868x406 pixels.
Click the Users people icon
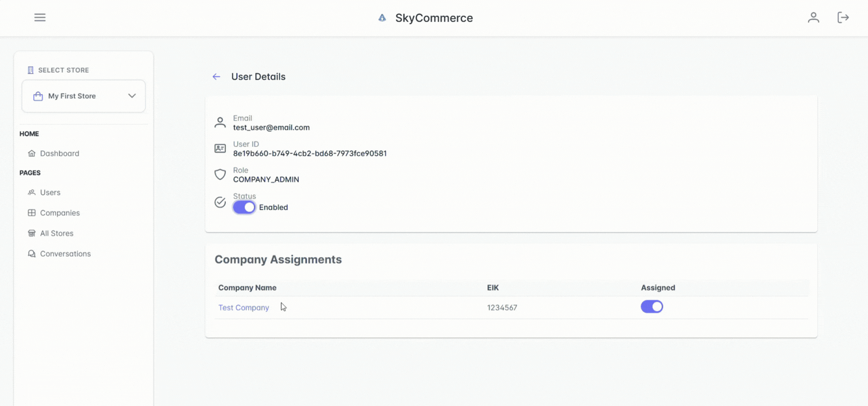coord(31,192)
